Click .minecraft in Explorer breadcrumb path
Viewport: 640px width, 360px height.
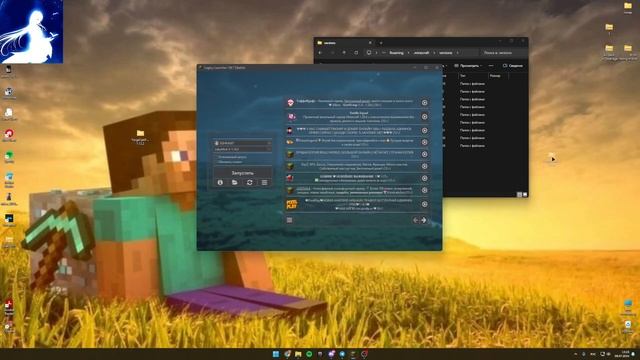coord(421,53)
